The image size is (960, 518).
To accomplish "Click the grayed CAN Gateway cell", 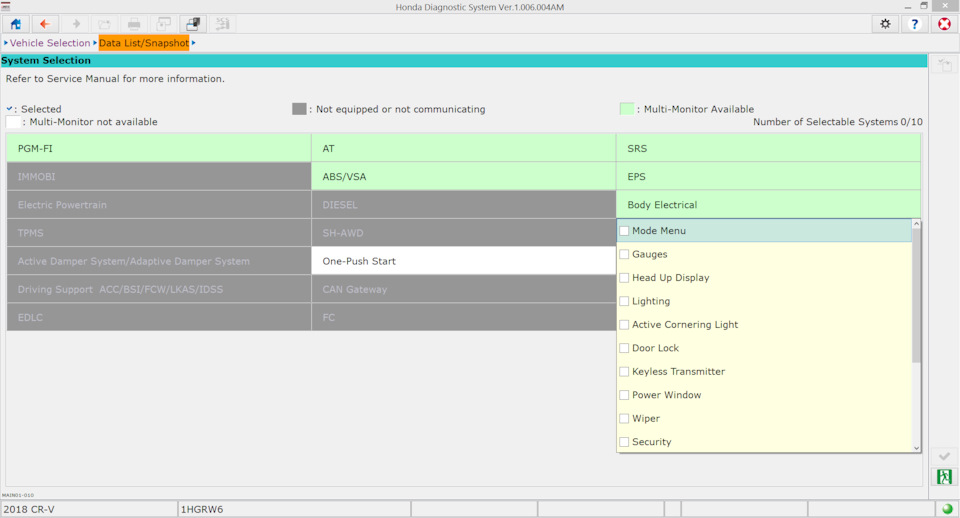I will [x=463, y=289].
